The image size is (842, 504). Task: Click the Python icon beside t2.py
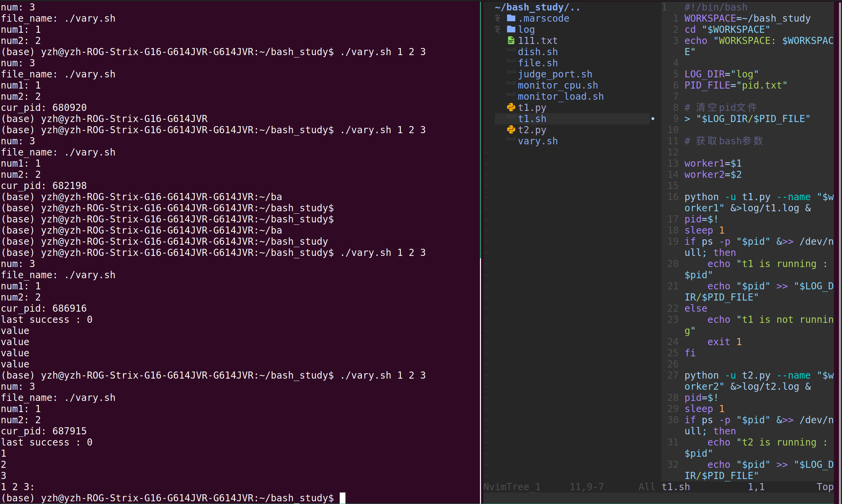511,130
